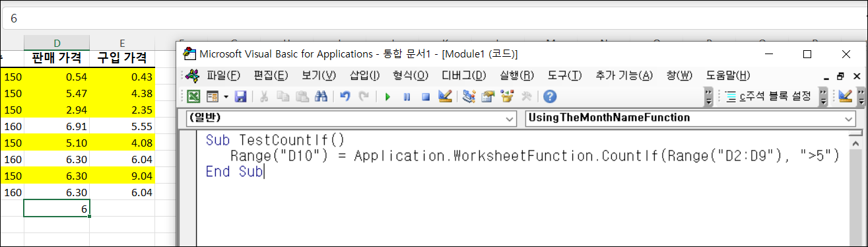Image resolution: width=868 pixels, height=247 pixels.
Task: Undo the last edit in VBA
Action: point(345,96)
